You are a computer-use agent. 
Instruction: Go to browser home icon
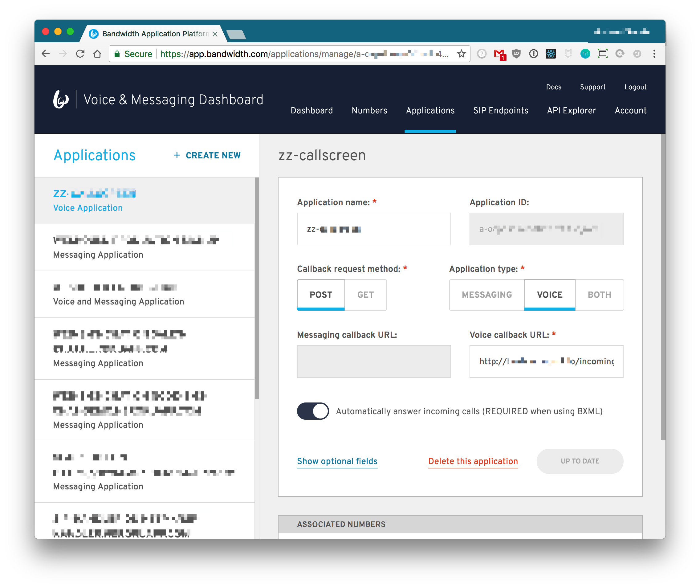tap(97, 54)
